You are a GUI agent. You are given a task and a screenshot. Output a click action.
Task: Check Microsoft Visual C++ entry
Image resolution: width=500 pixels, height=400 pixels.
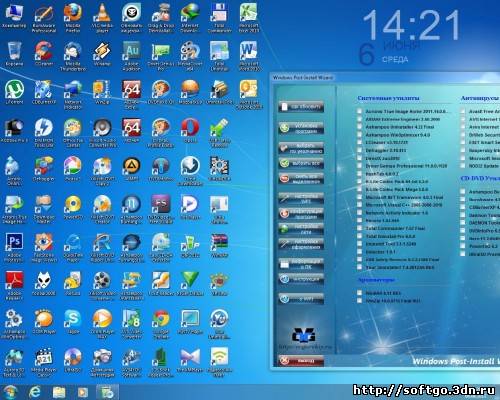tap(359, 205)
